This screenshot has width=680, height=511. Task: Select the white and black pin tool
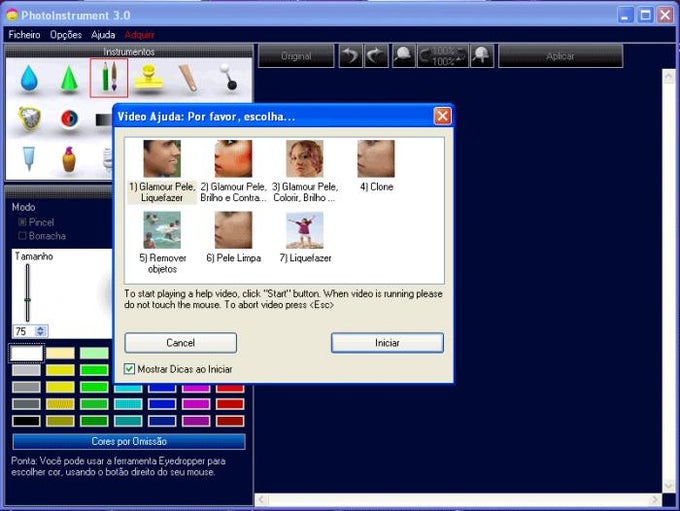[x=229, y=78]
